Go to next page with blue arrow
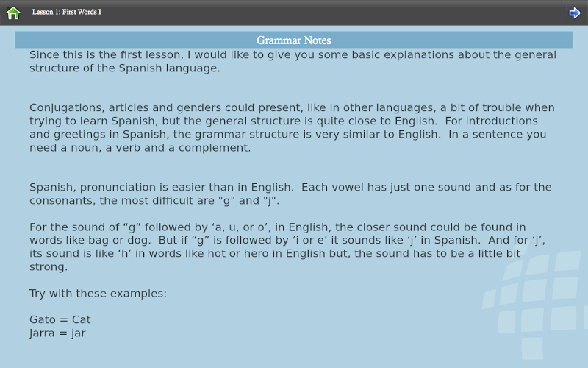588x368 pixels. click(x=575, y=13)
